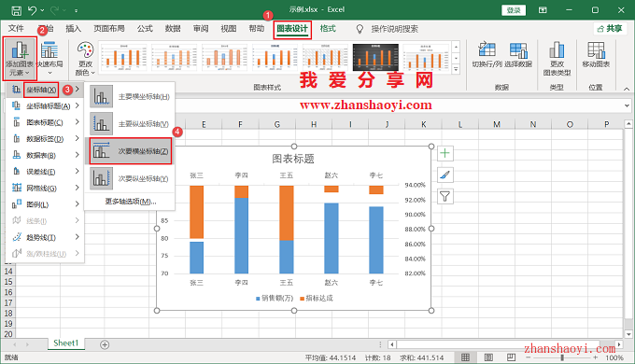Click the Tell Me search box
This screenshot has width=635, height=364.
tap(394, 29)
